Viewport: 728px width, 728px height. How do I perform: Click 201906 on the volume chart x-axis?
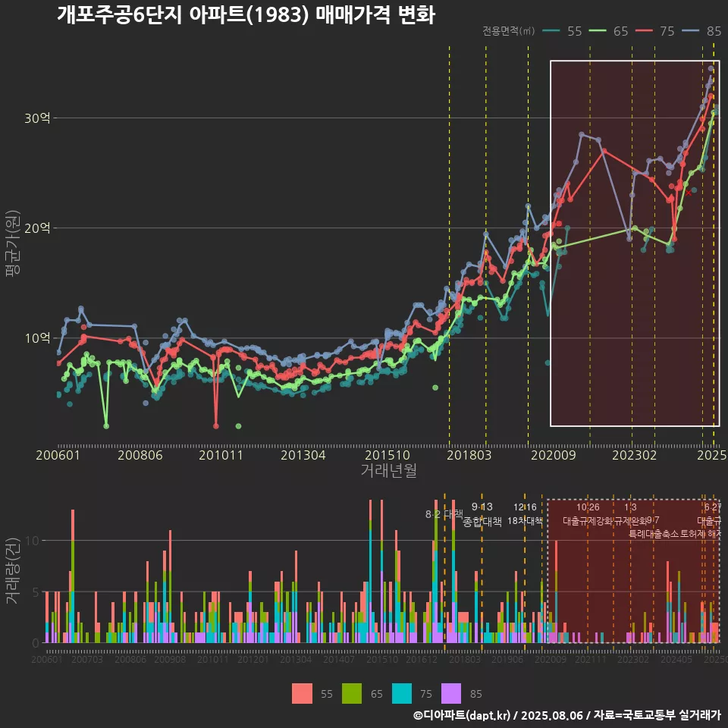point(507,659)
